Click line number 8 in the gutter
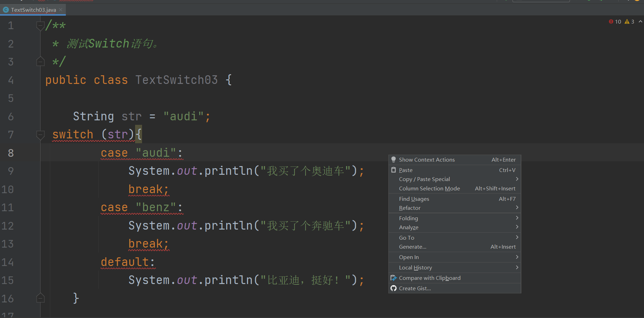This screenshot has height=318, width=644. 11,153
